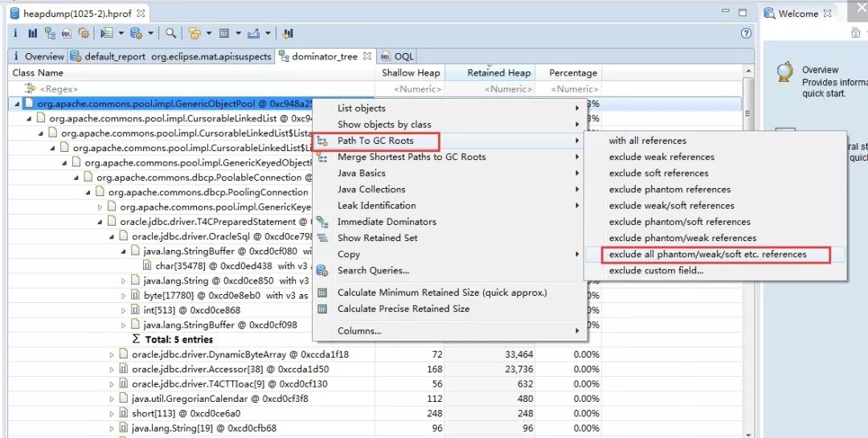Image resolution: width=868 pixels, height=438 pixels.
Task: Expand the int[513] tree node
Action: [124, 310]
